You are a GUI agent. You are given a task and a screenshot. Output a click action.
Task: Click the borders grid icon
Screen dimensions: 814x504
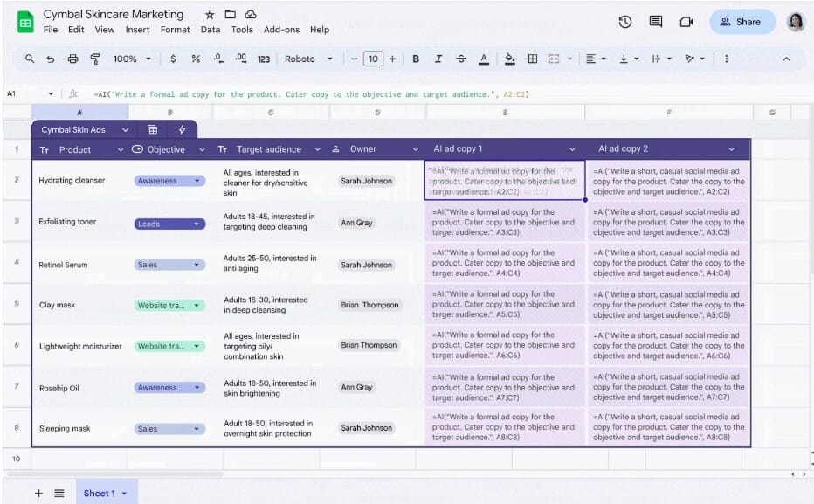click(x=533, y=59)
